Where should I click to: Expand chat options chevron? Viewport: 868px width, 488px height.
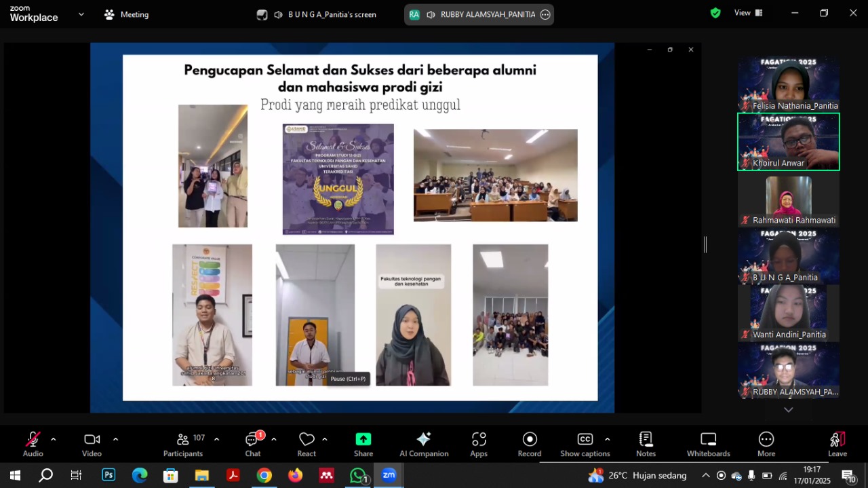click(274, 439)
